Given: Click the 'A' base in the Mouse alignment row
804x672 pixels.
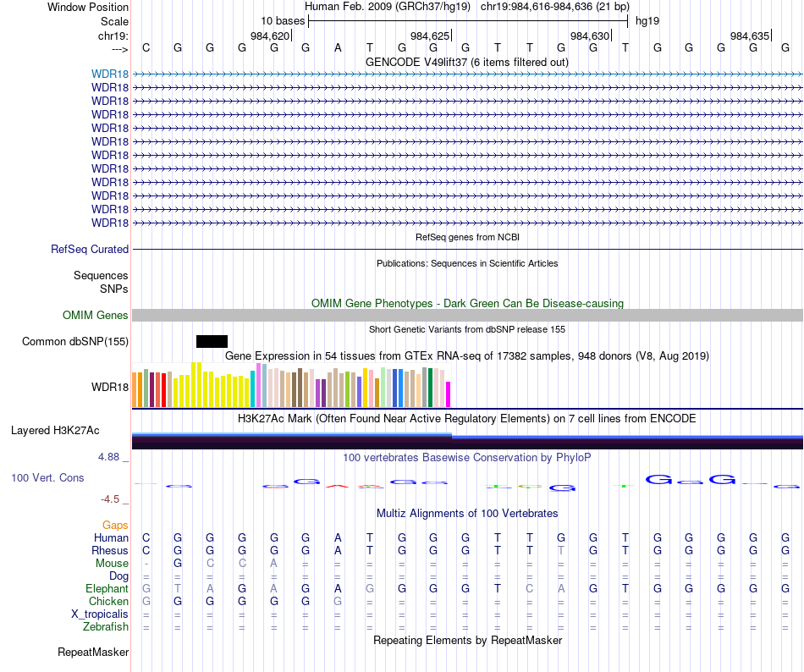Looking at the screenshot, I should pos(274,564).
